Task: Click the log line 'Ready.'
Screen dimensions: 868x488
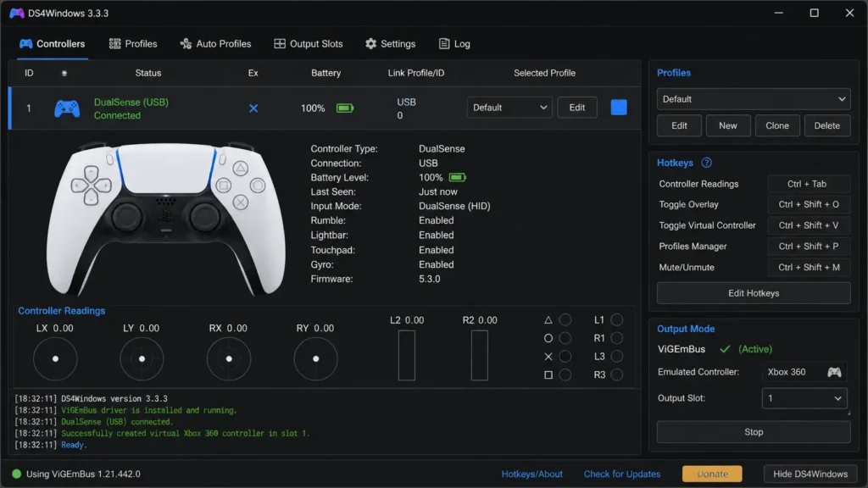Action: tap(74, 445)
